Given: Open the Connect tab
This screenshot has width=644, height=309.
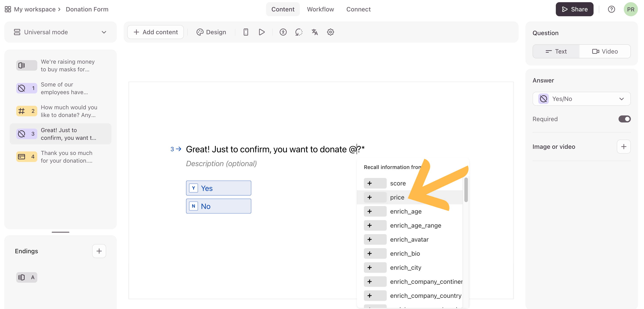Looking at the screenshot, I should click(358, 9).
